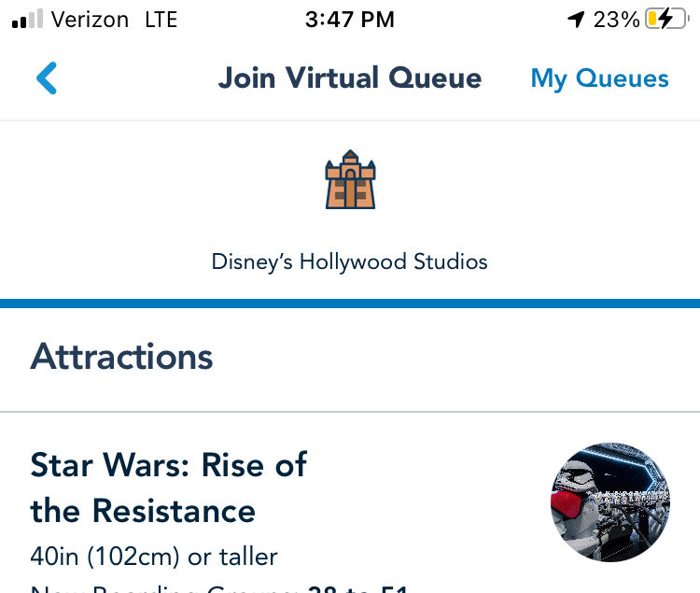Open Star Wars: Rise of the Resistance attraction
Viewport: 700px width, 593px height.
(x=169, y=465)
